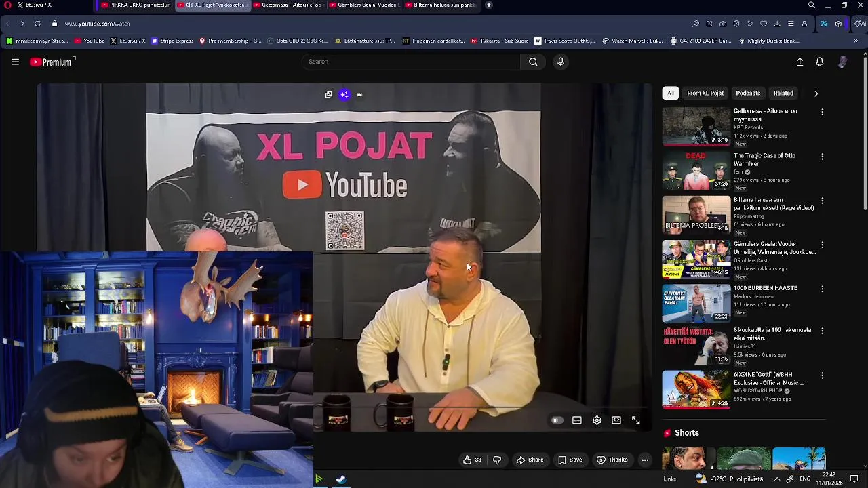This screenshot has height=488, width=868.
Task: Open options for 8 kuukautta ja 100 hakemusta
Action: click(823, 331)
